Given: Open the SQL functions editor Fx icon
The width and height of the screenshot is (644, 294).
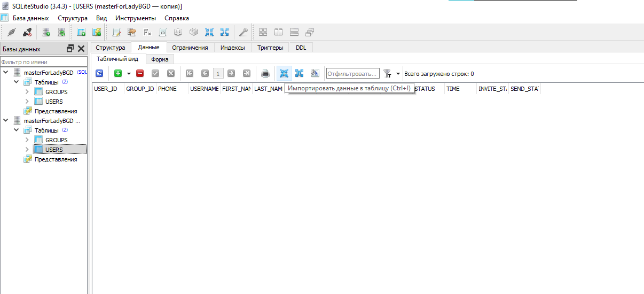Looking at the screenshot, I should point(147,32).
